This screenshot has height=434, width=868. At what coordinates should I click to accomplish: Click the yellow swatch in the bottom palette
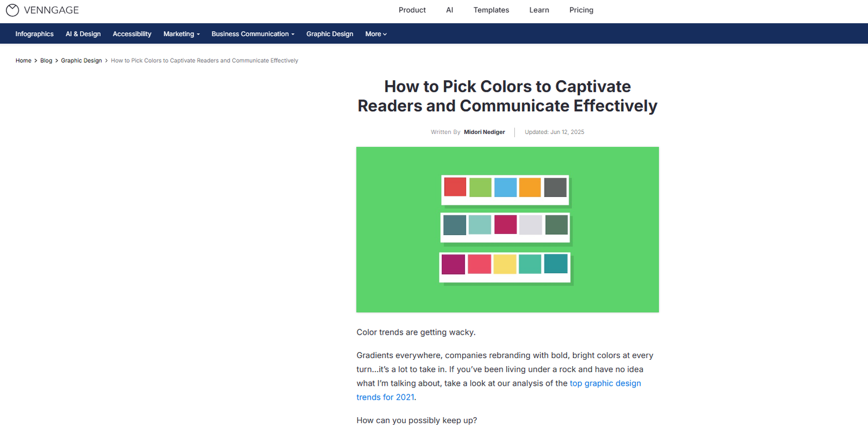pyautogui.click(x=505, y=264)
